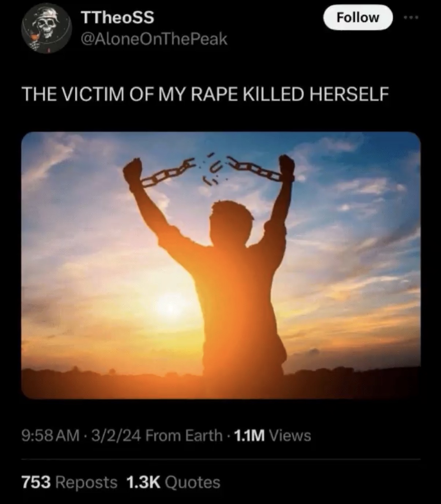Screen dimensions: 441x504
Task: Select the From Earth location label
Action: click(x=184, y=435)
